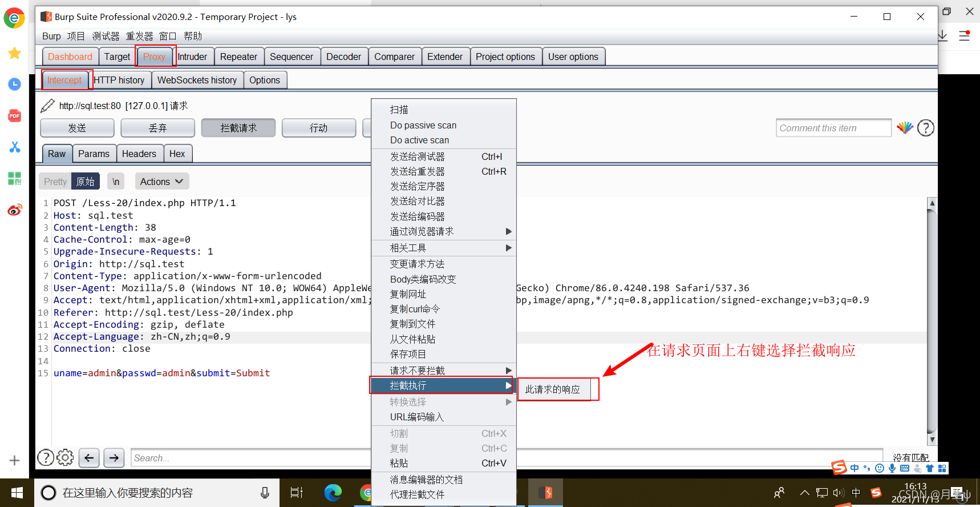Open browser download icon behind Burp window

coord(943,36)
